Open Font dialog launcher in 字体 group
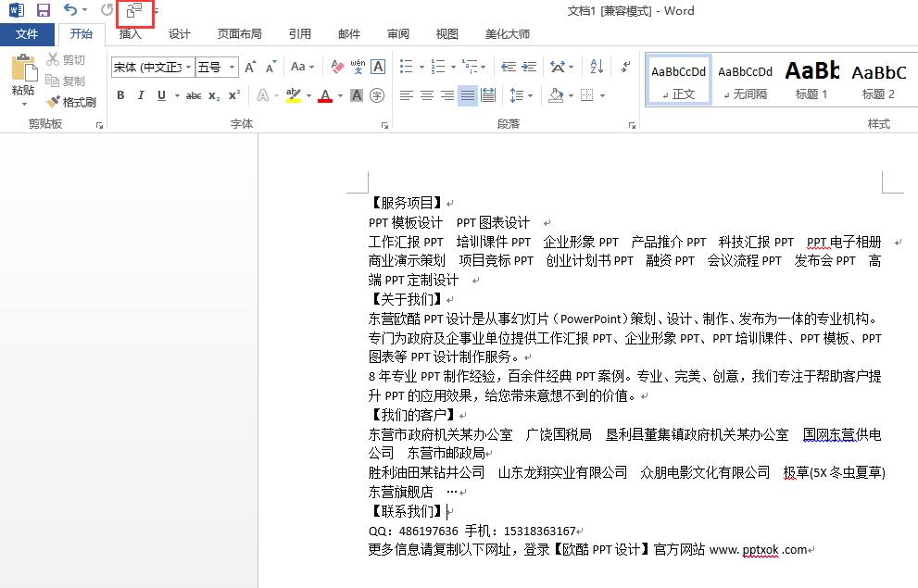 384,125
